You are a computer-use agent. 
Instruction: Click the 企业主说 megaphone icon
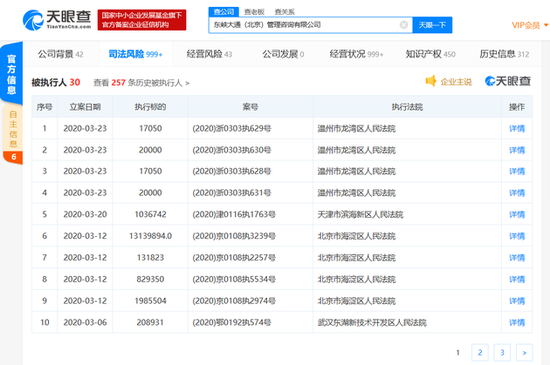430,81
